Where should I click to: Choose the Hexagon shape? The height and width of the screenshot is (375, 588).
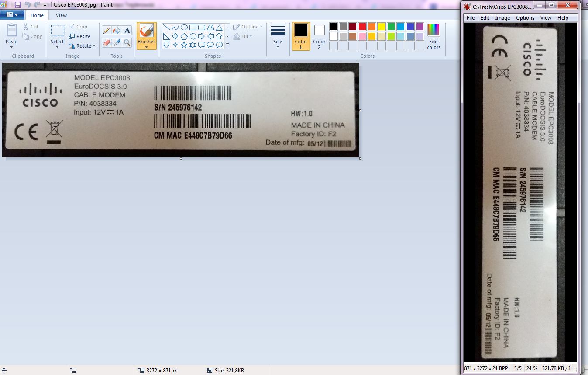[193, 36]
